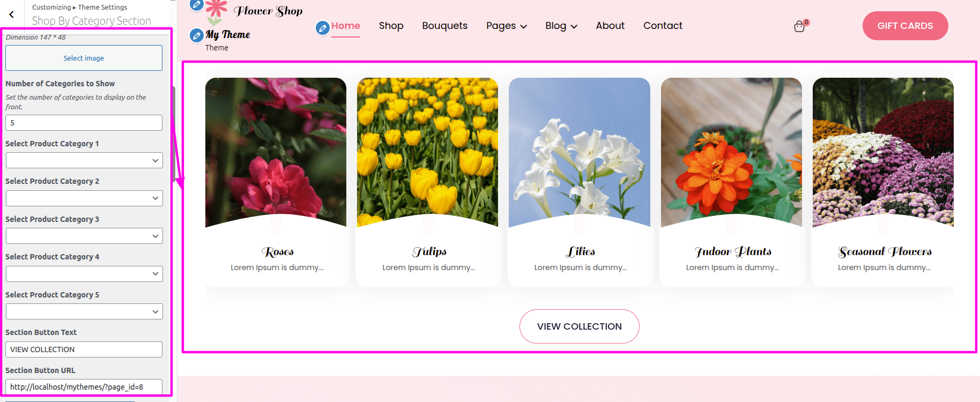Click the customizer panel scrollbar

(174, 134)
